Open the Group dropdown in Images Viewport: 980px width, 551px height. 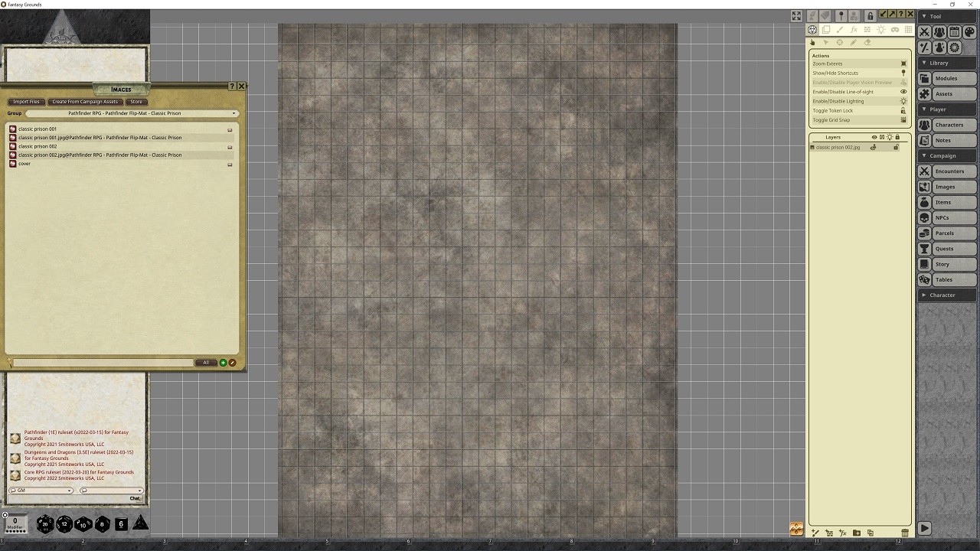pos(130,113)
